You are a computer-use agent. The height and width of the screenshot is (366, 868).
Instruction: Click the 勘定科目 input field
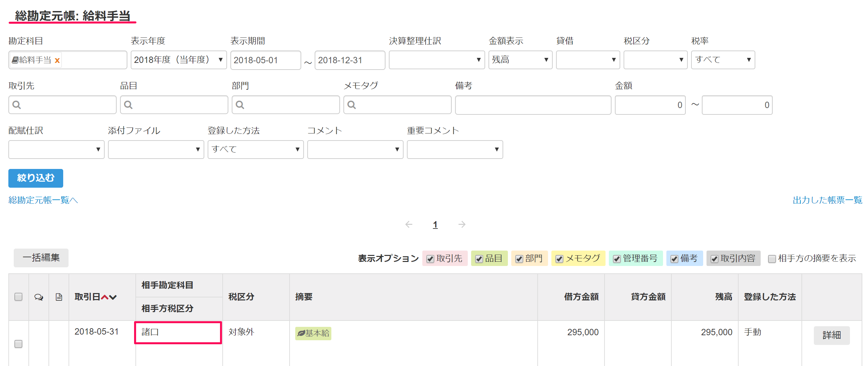(x=68, y=60)
